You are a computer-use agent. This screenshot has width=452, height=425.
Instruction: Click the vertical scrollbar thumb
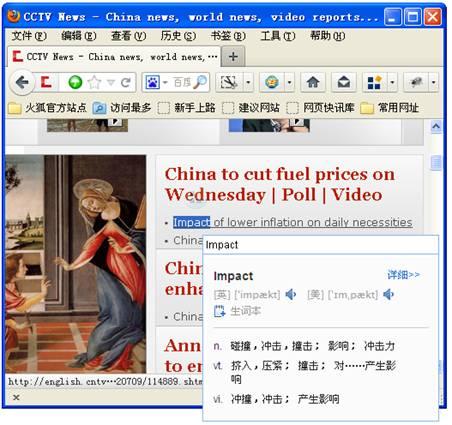click(x=436, y=163)
